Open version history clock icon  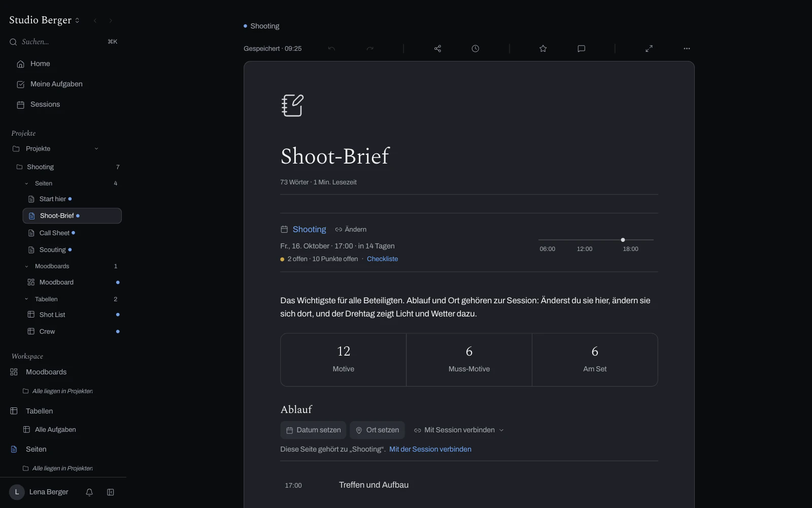476,49
